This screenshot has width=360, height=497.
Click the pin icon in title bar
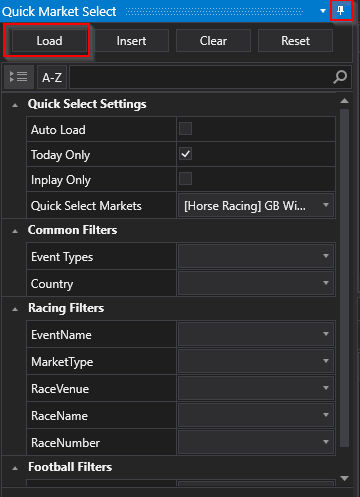(341, 11)
